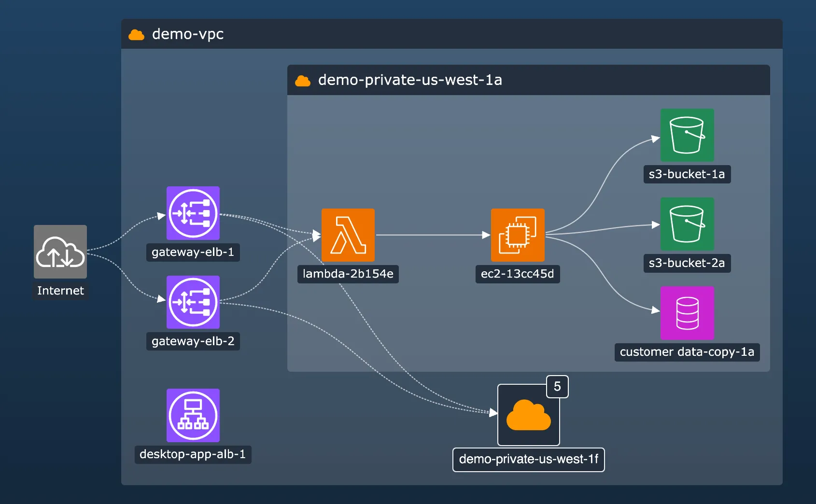Click the s3-bucket-1a bucket icon
The width and height of the screenshot is (816, 504).
(687, 135)
